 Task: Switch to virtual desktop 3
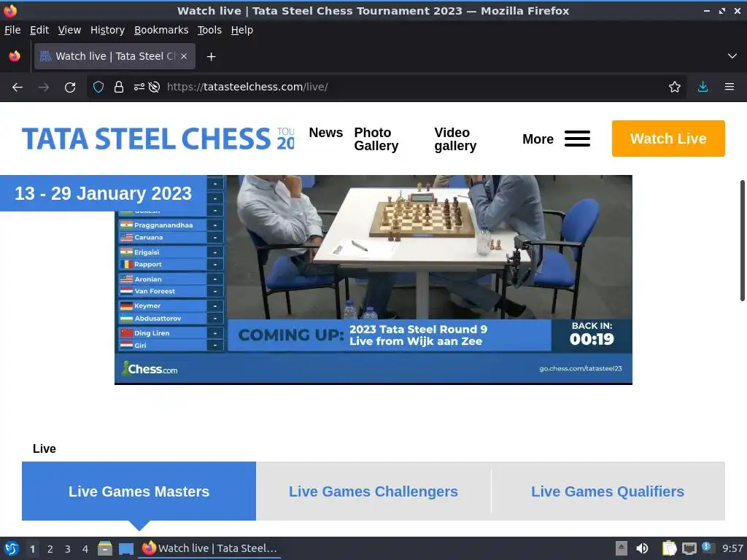(68, 549)
